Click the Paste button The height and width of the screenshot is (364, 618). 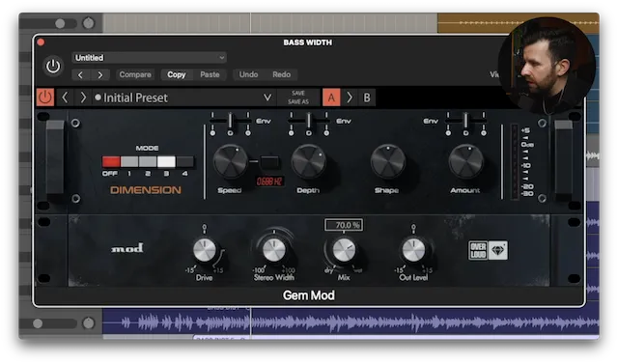coord(210,74)
